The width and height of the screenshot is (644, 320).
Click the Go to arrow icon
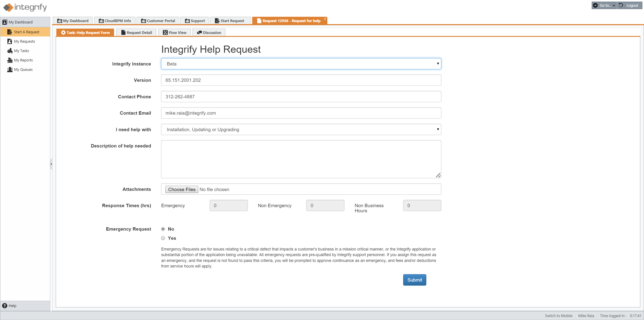(x=595, y=5)
